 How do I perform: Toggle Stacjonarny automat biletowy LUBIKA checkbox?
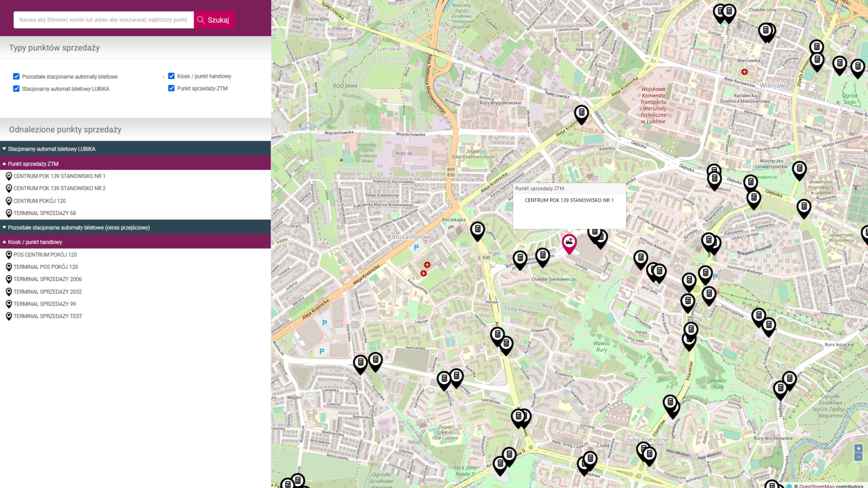point(16,89)
